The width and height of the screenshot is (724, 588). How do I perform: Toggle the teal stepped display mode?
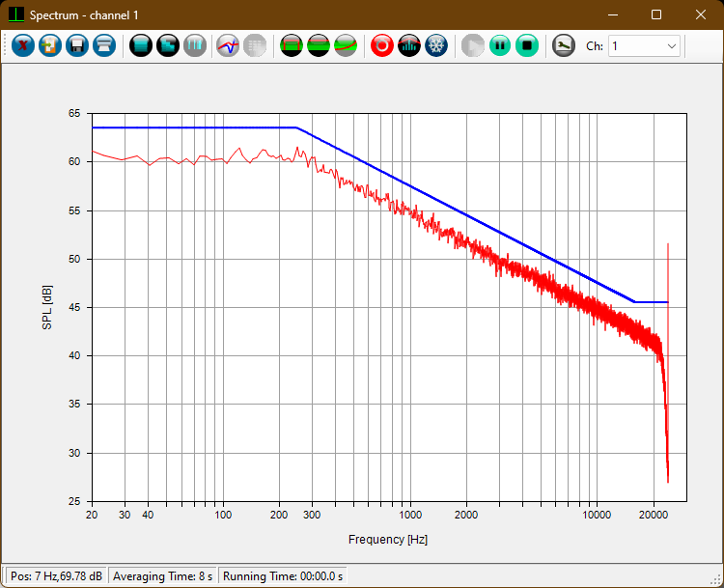click(168, 45)
